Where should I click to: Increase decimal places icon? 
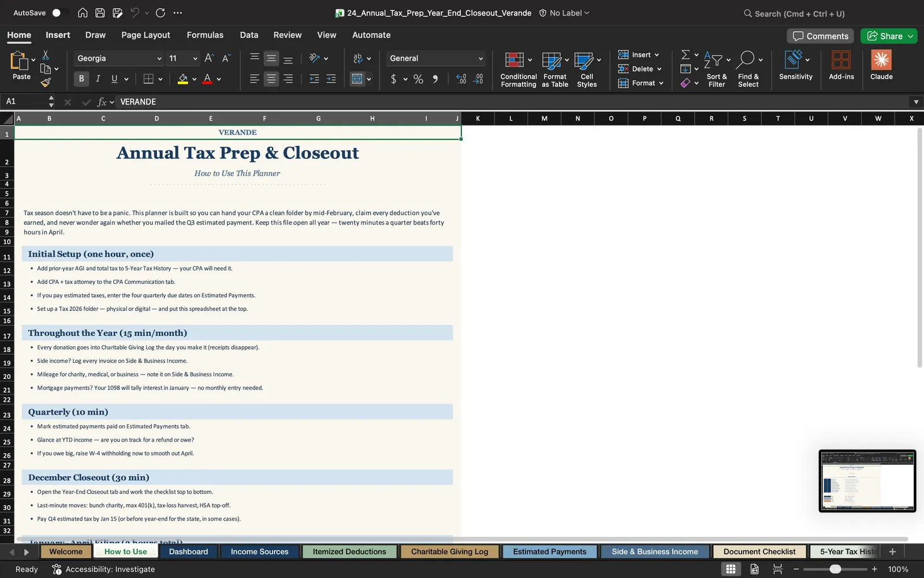click(x=461, y=79)
